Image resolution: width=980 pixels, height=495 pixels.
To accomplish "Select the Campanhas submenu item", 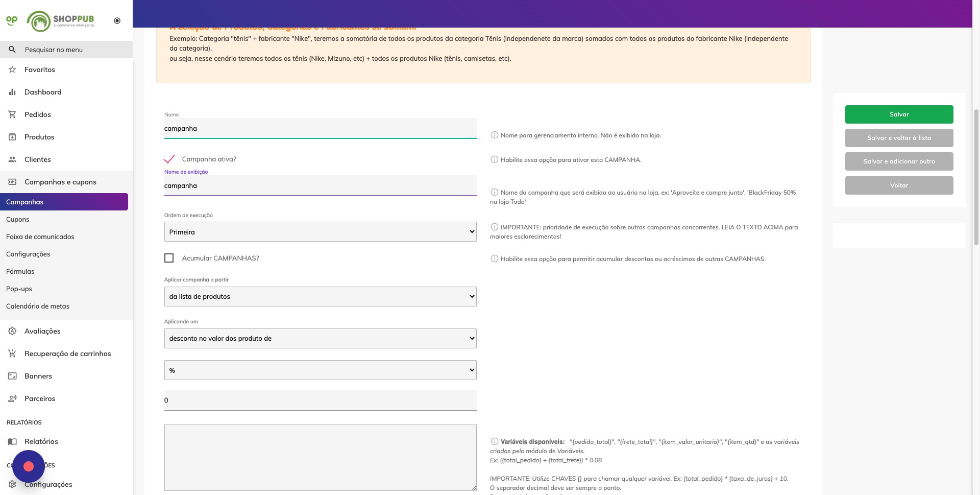I will 64,202.
